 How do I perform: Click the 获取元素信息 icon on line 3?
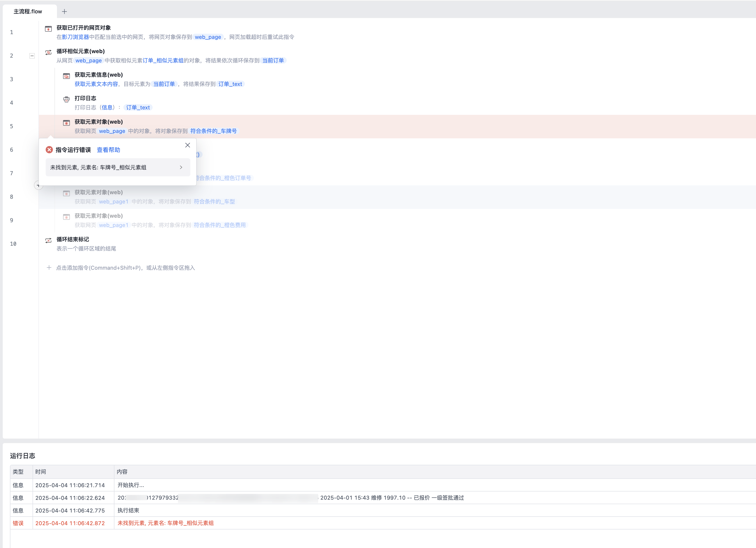click(x=66, y=76)
